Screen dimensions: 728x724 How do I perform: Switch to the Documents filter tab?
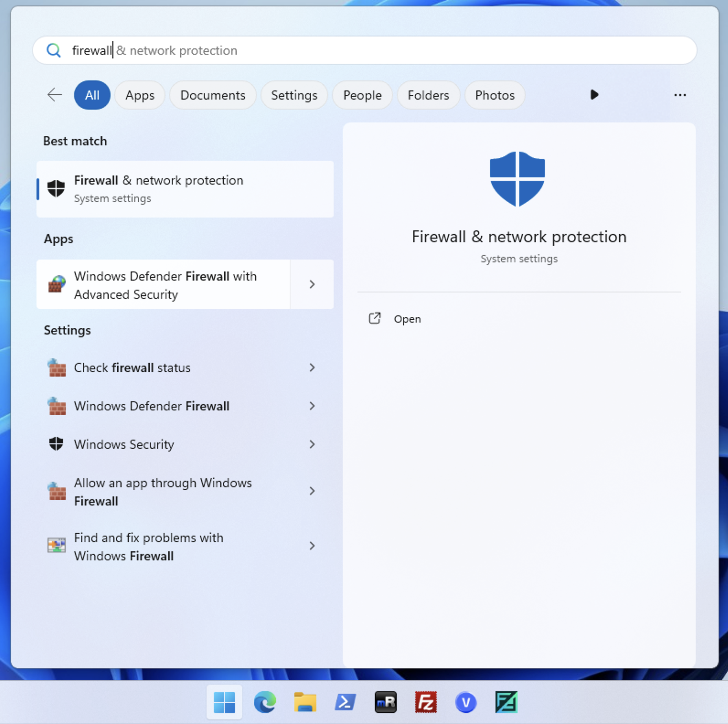[213, 95]
